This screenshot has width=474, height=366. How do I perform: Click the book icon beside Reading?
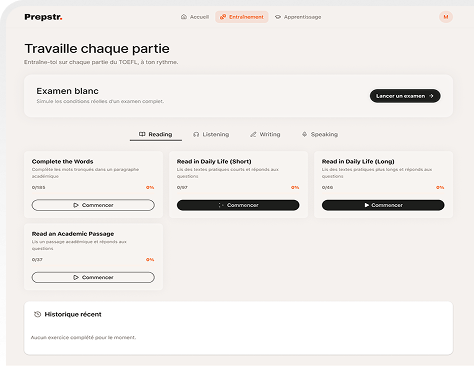coord(142,134)
